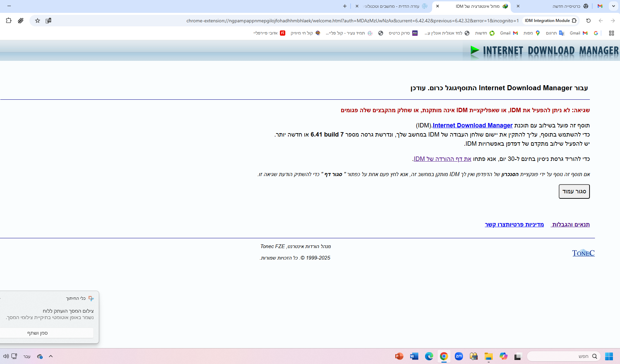Open Microsoft Edge from the taskbar
The height and width of the screenshot is (364, 620).
[x=429, y=356]
